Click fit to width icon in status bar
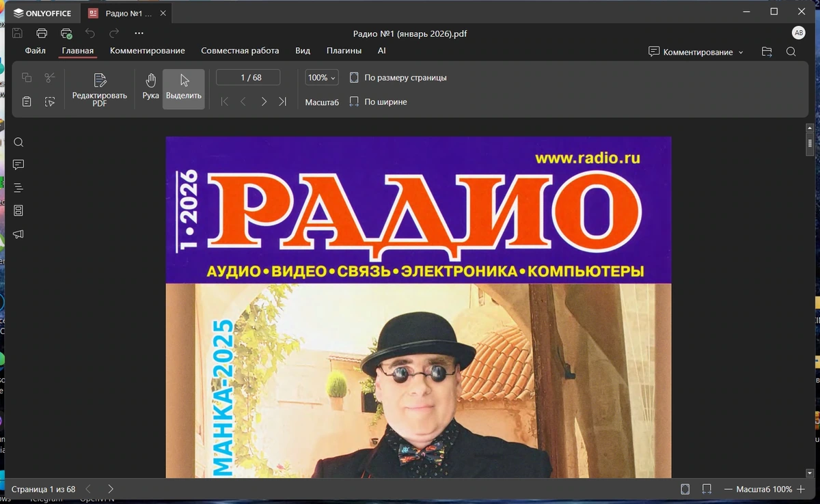 click(707, 489)
